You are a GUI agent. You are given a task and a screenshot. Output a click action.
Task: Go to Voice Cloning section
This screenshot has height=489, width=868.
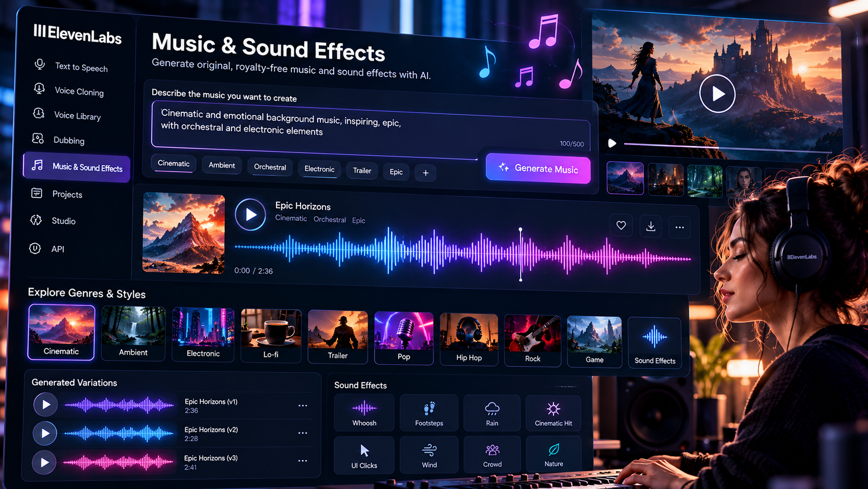pyautogui.click(x=79, y=91)
